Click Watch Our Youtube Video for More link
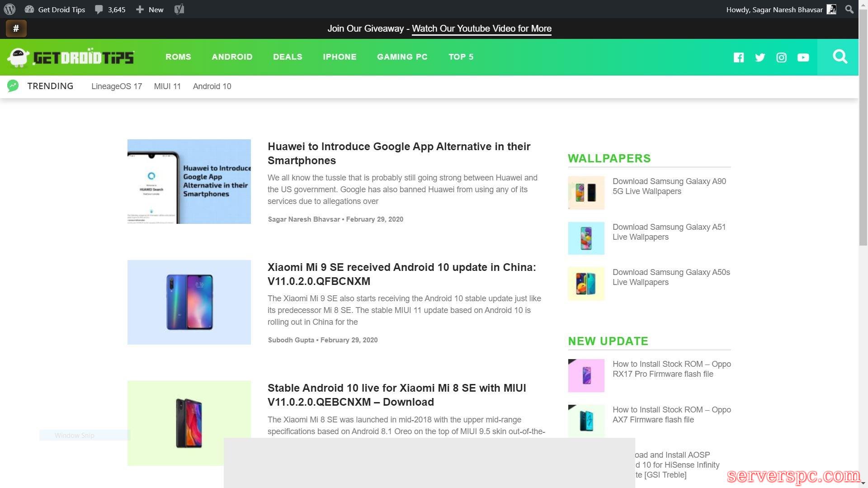Viewport: 868px width, 488px height. pos(481,28)
